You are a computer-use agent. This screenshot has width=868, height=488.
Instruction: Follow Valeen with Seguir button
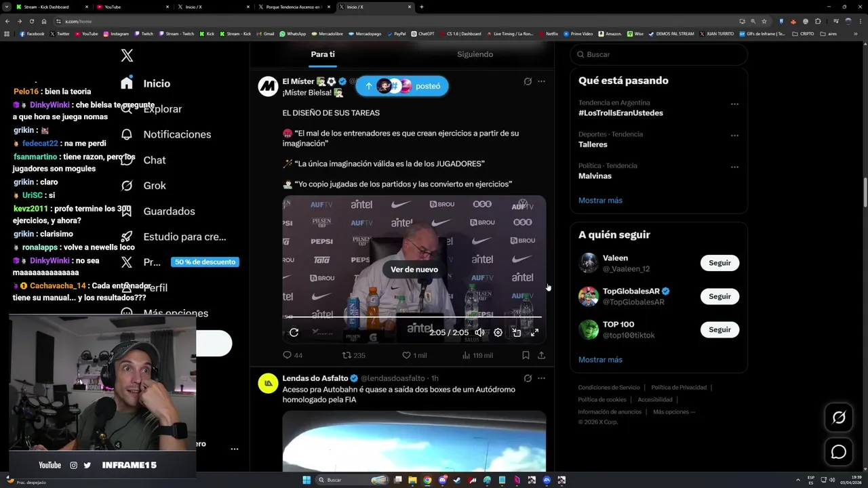(x=719, y=263)
